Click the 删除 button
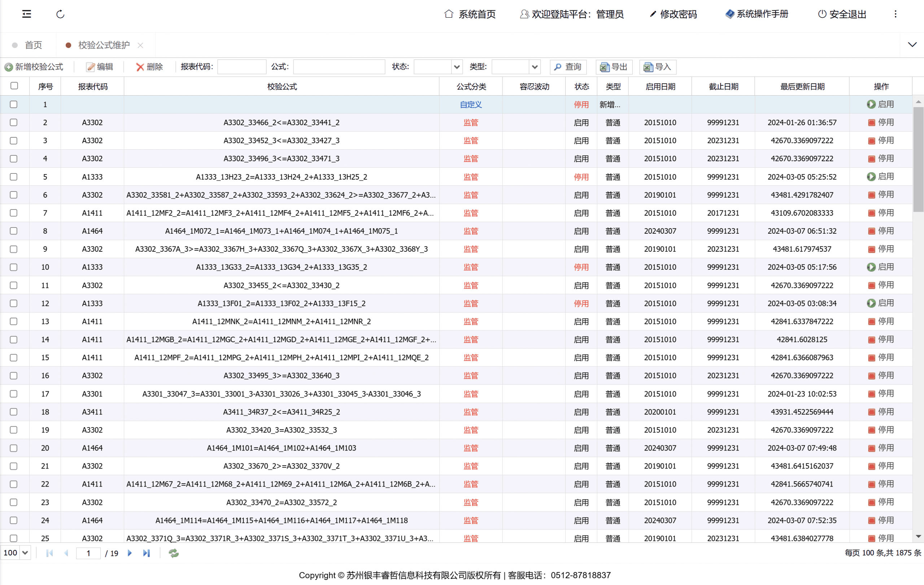 [149, 67]
